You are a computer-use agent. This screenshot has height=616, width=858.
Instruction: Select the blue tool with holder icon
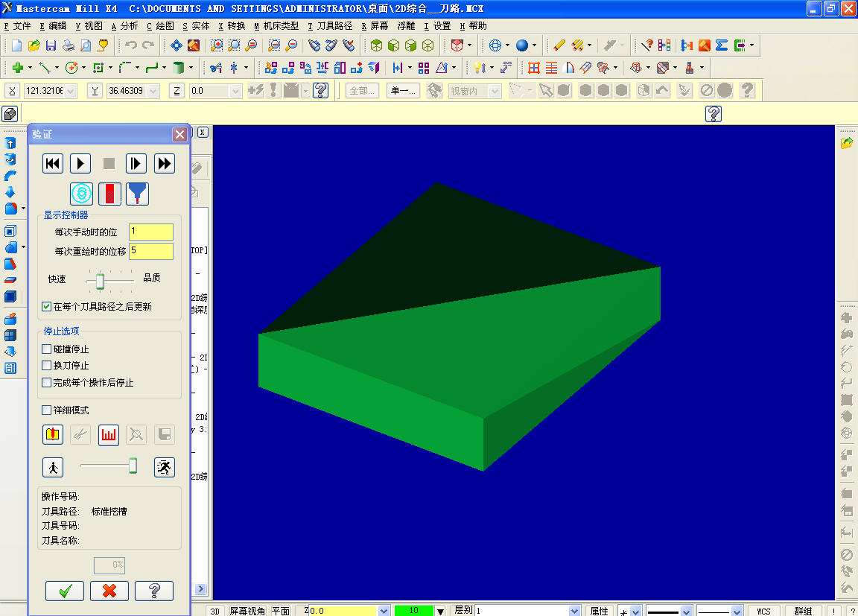tap(137, 194)
